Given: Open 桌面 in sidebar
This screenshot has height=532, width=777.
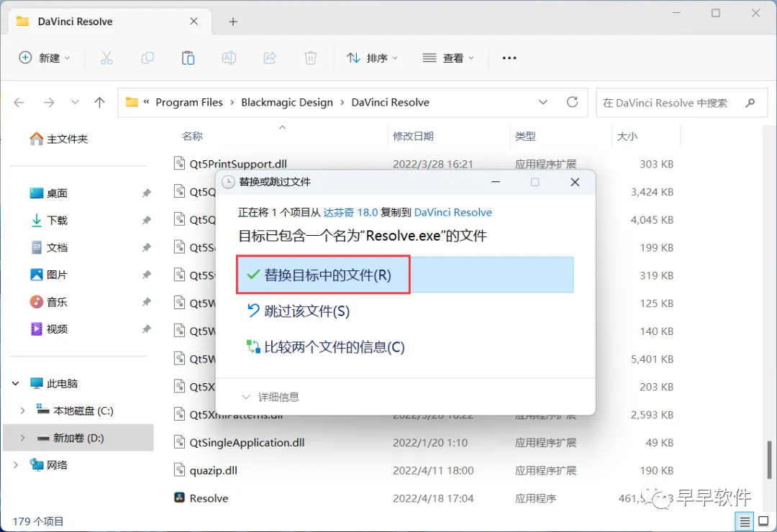Looking at the screenshot, I should pyautogui.click(x=49, y=193).
